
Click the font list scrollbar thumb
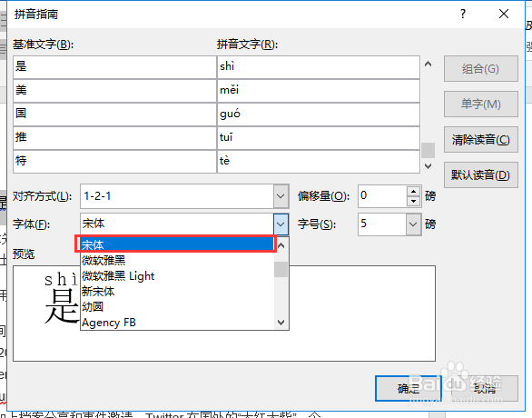[281, 269]
